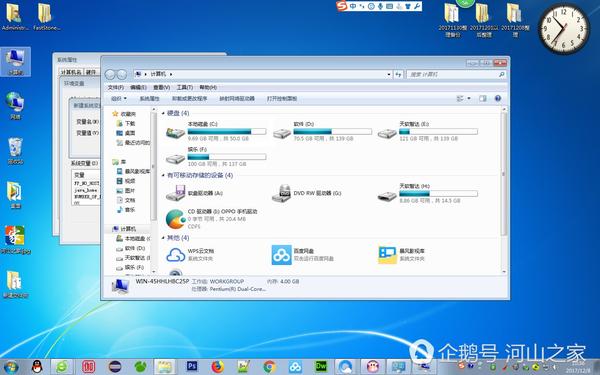Screen dimensions: 600x375
Task: Open 查看(V) menu
Action: (x=161, y=87)
